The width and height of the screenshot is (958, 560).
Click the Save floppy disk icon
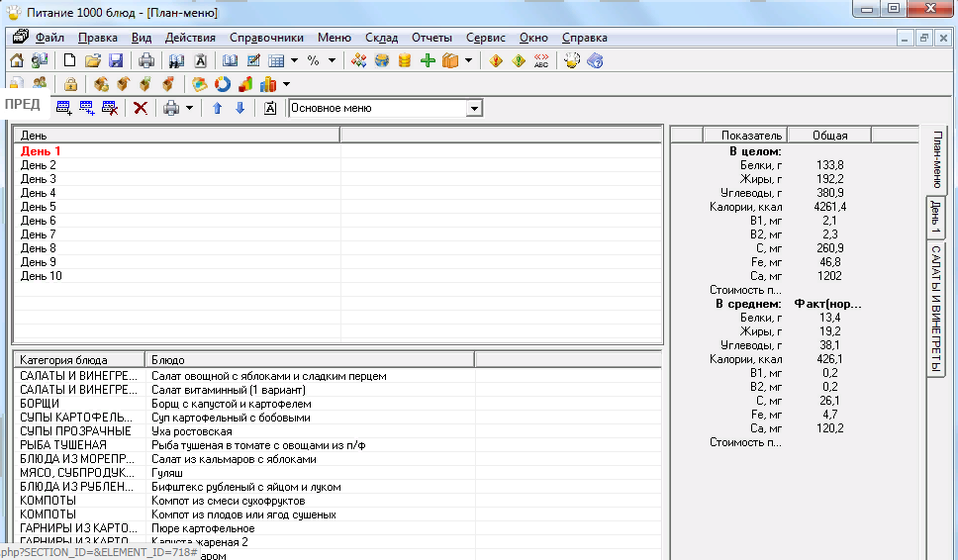coord(116,60)
